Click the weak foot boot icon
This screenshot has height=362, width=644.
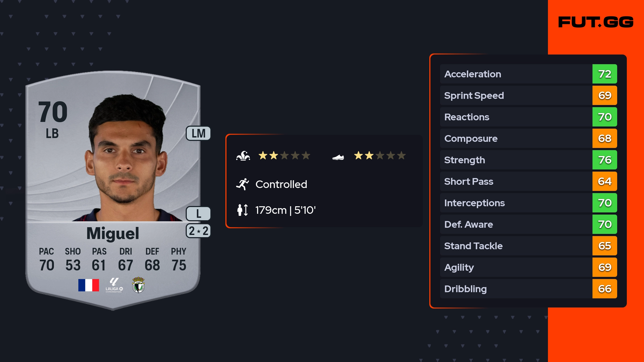[x=338, y=157]
